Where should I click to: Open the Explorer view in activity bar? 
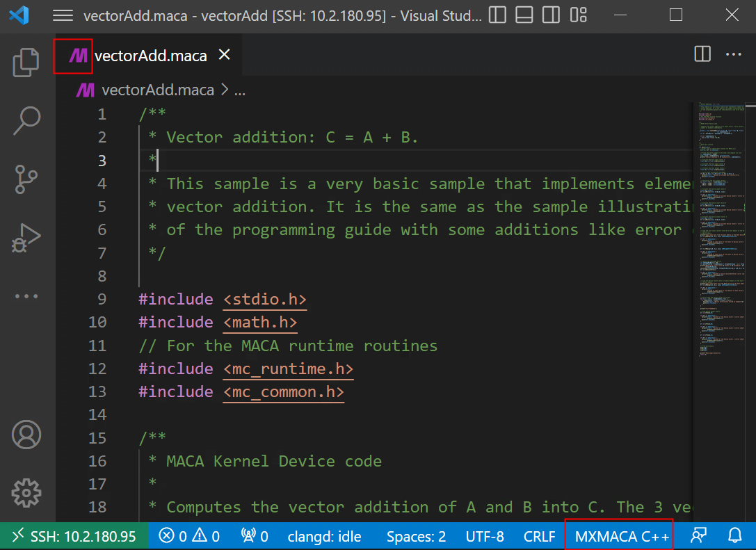click(x=26, y=63)
